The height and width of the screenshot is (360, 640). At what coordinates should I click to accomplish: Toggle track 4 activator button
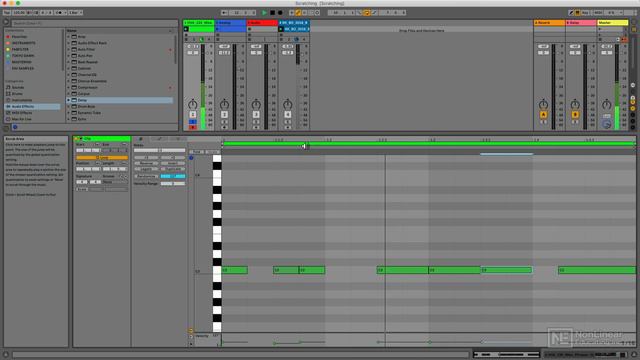(287, 115)
